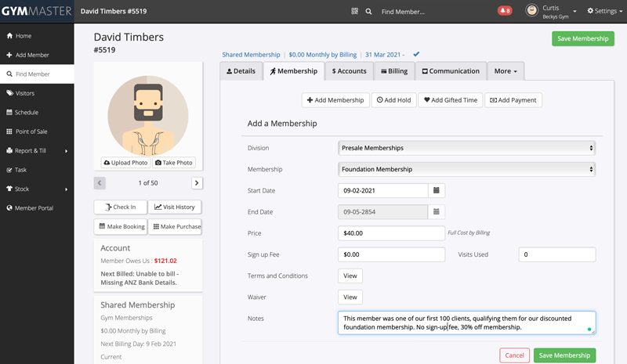Switch to the Billing tab
The image size is (627, 364).
(x=393, y=71)
